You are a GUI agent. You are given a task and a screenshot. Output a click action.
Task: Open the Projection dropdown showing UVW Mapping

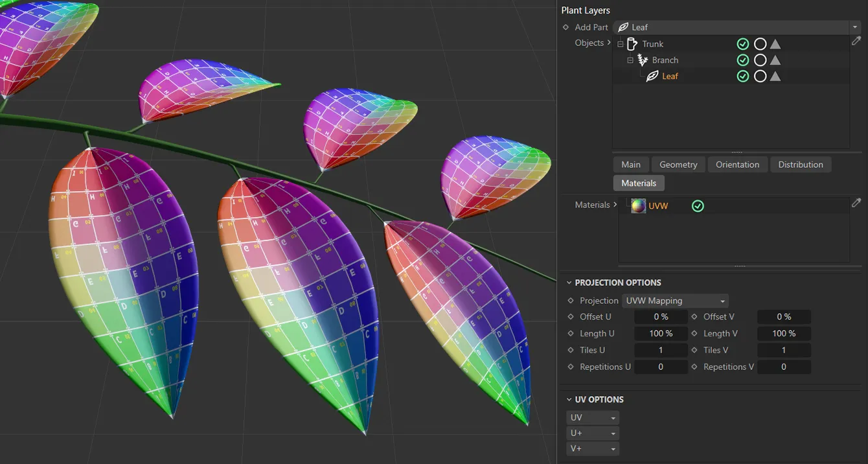click(675, 300)
